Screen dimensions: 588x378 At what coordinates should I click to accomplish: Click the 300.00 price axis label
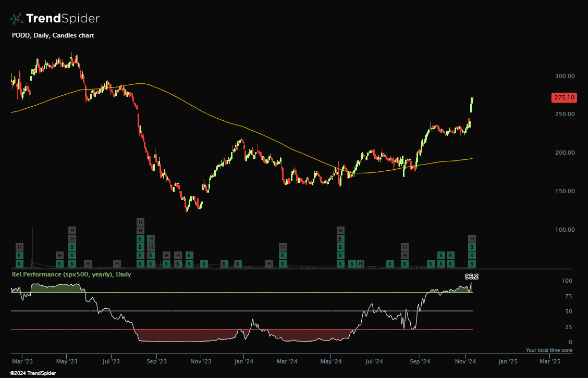pyautogui.click(x=565, y=76)
